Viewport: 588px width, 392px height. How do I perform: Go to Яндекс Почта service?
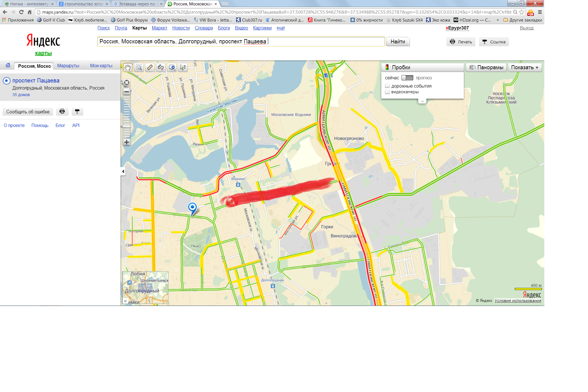pyautogui.click(x=121, y=28)
